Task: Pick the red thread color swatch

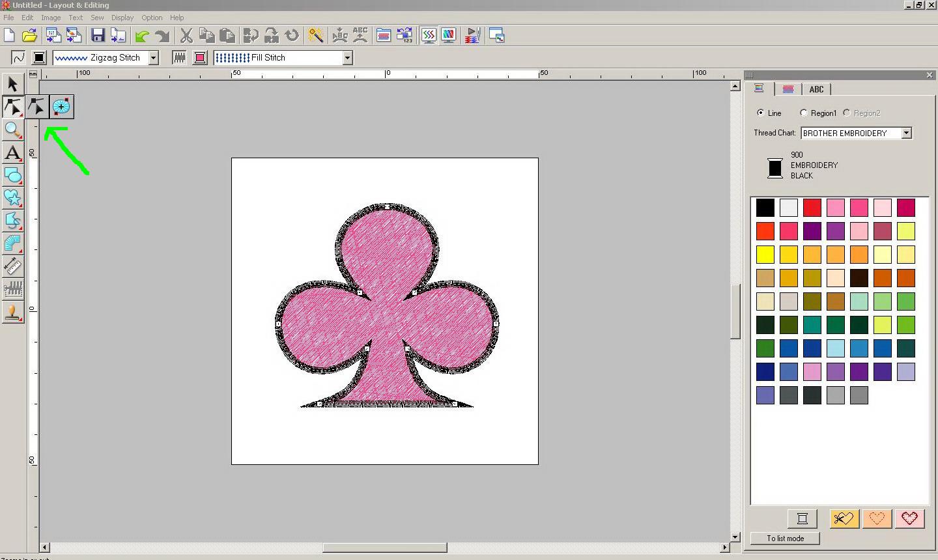Action: [812, 208]
